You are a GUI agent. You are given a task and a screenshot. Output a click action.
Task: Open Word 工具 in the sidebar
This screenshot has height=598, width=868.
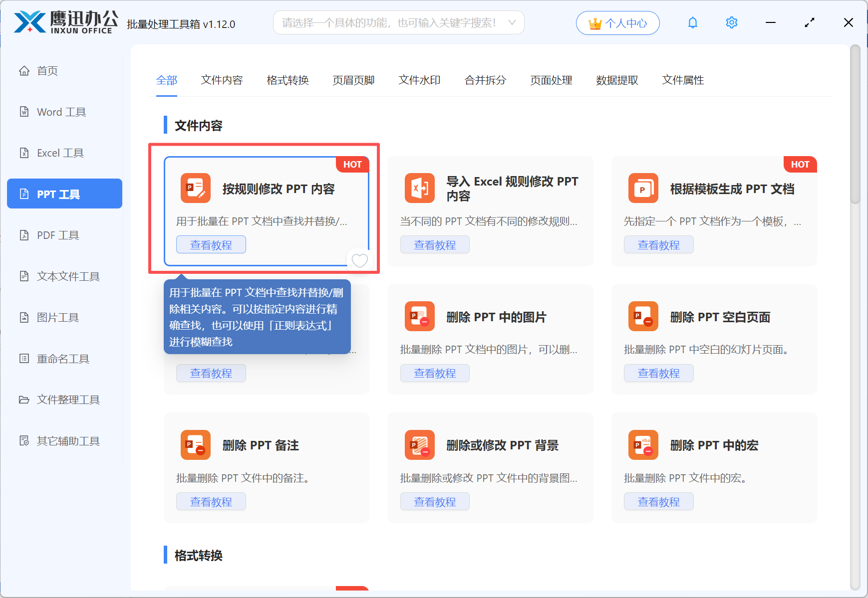click(61, 112)
